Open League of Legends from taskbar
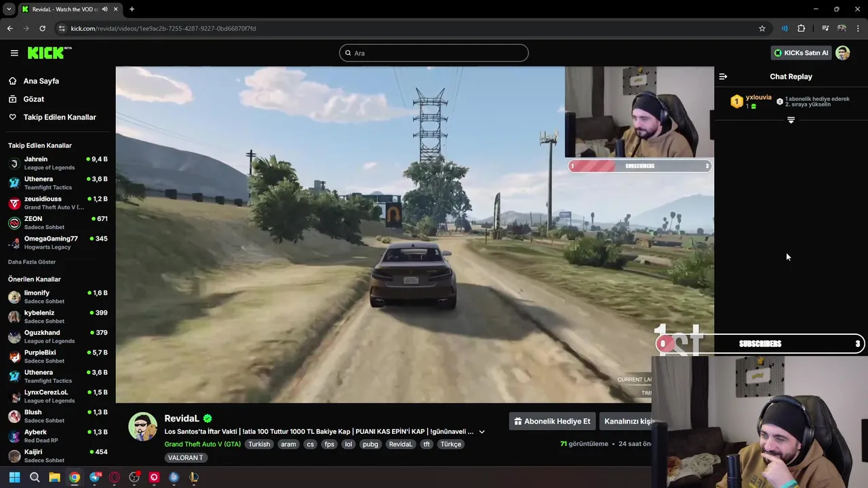The width and height of the screenshot is (868, 488). 194,477
